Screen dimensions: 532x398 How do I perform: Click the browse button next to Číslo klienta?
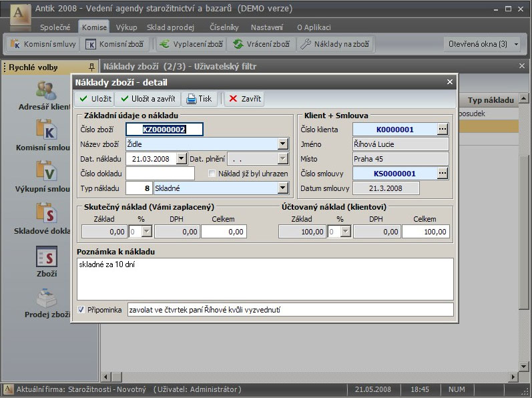443,129
